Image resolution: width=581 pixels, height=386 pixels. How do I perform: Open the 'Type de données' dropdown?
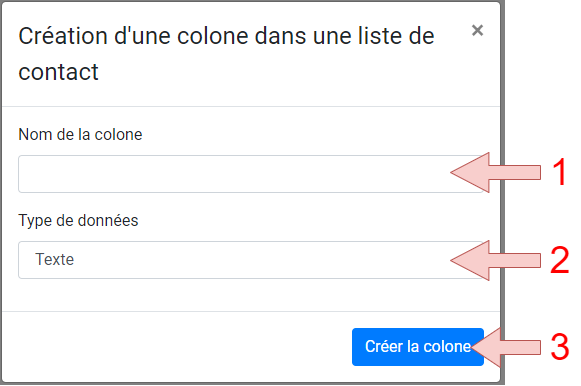tap(251, 260)
